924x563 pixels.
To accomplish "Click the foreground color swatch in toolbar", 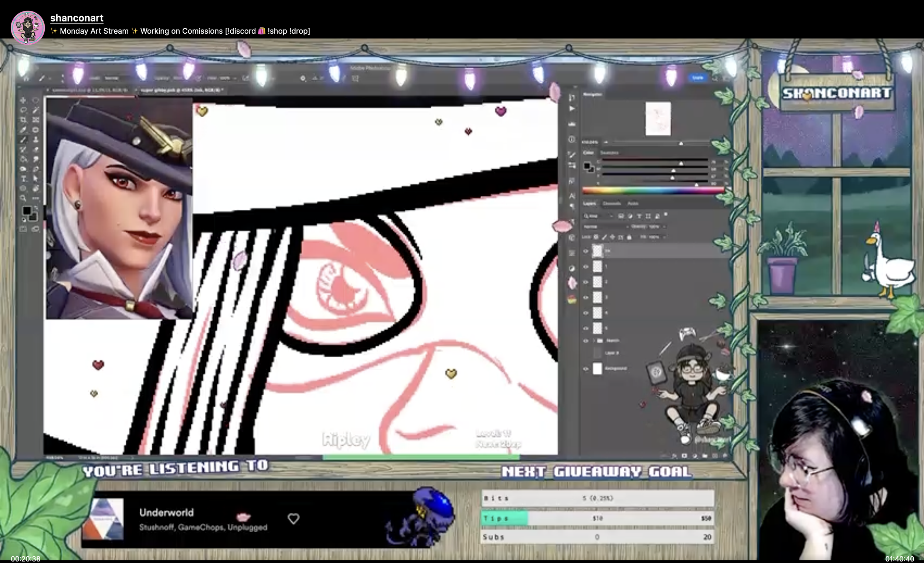I will point(26,210).
